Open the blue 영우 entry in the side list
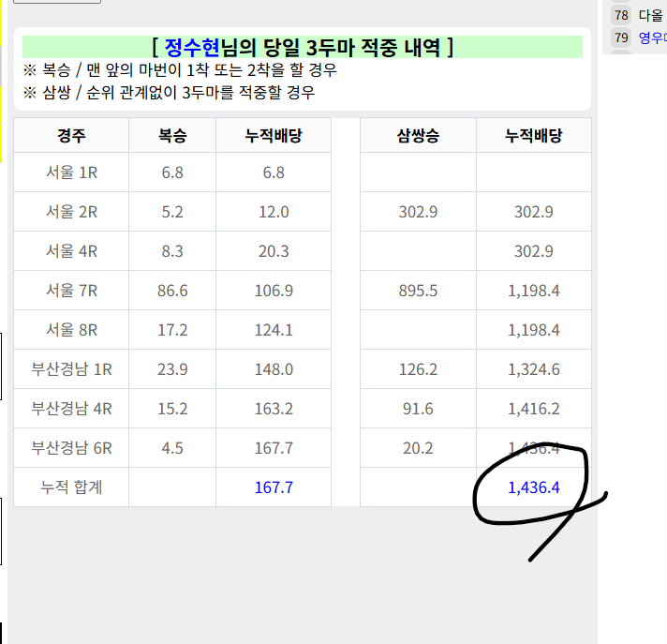The height and width of the screenshot is (644, 667). coord(652,37)
